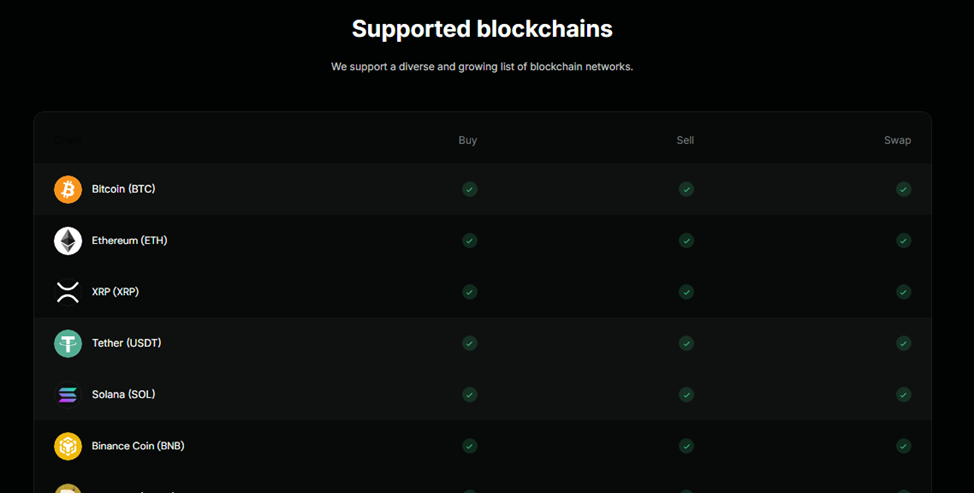The image size is (974, 493).
Task: Select the Binance Coin (BNB) label
Action: pyautogui.click(x=138, y=446)
